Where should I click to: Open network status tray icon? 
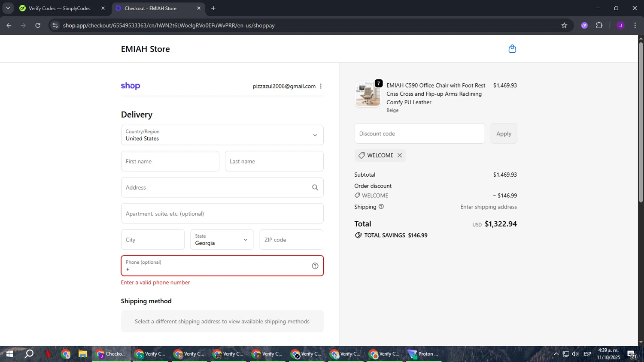(x=566, y=354)
